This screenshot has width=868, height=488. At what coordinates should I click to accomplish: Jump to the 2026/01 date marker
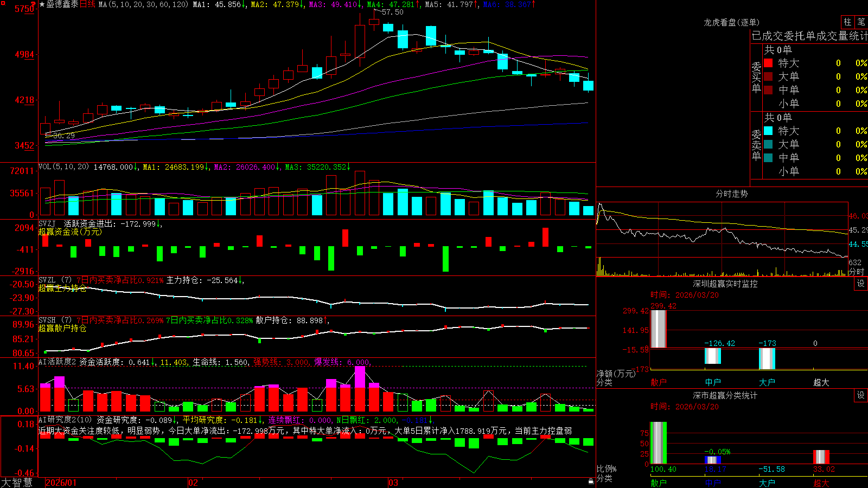pyautogui.click(x=61, y=483)
